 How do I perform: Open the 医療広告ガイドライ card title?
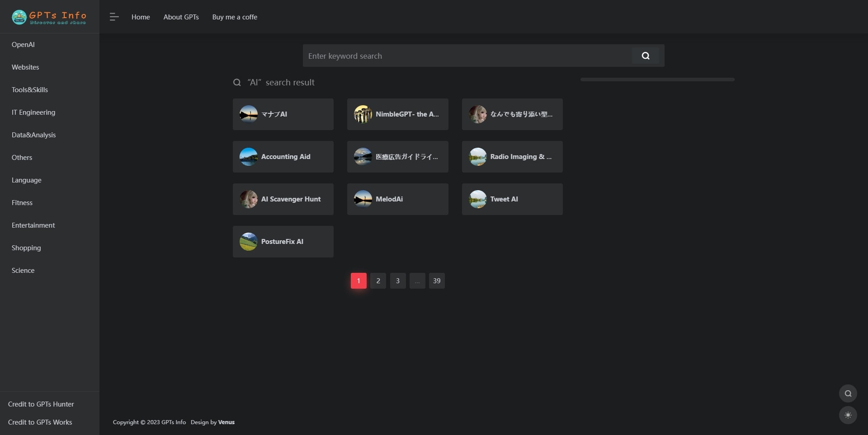point(407,157)
